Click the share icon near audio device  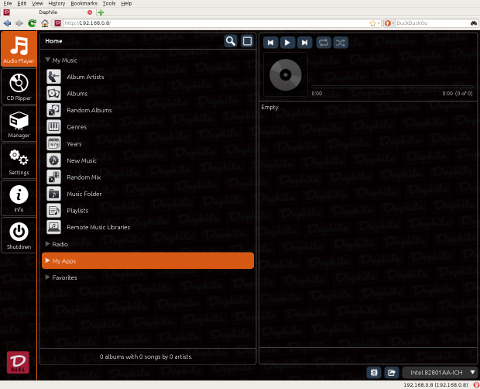click(391, 373)
